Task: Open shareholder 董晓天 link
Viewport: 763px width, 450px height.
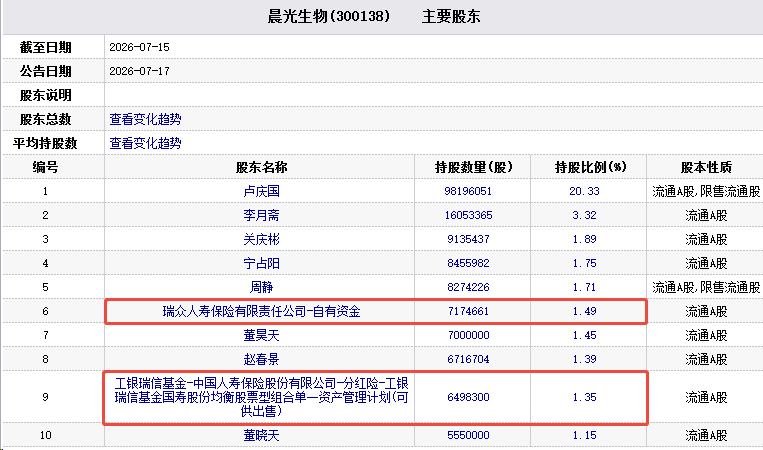Action: (261, 435)
